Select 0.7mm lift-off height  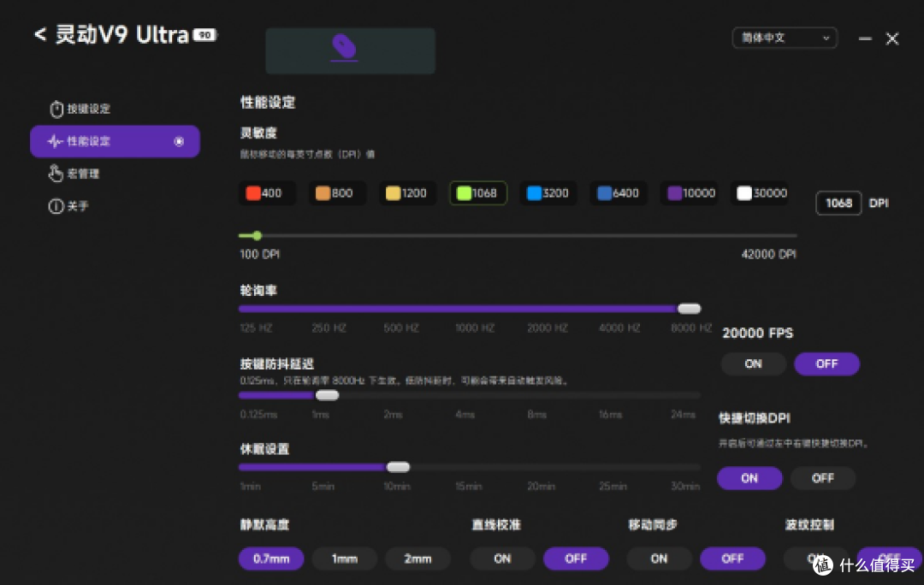click(x=271, y=558)
